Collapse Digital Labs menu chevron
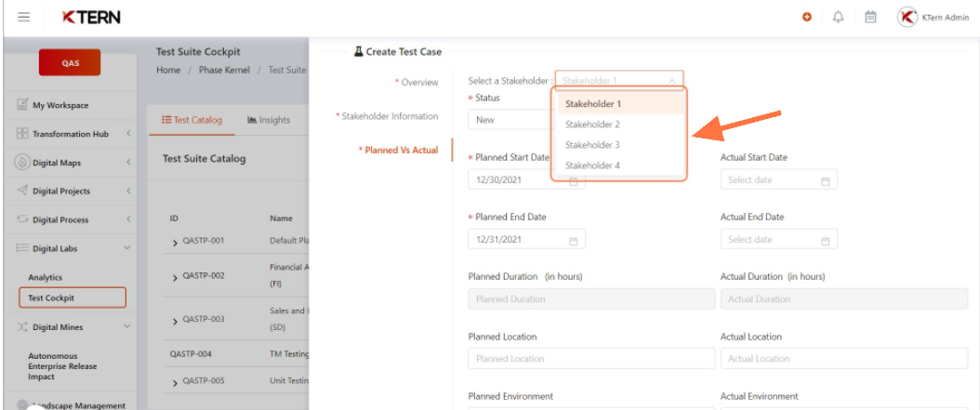The width and height of the screenshot is (980, 410). (127, 248)
